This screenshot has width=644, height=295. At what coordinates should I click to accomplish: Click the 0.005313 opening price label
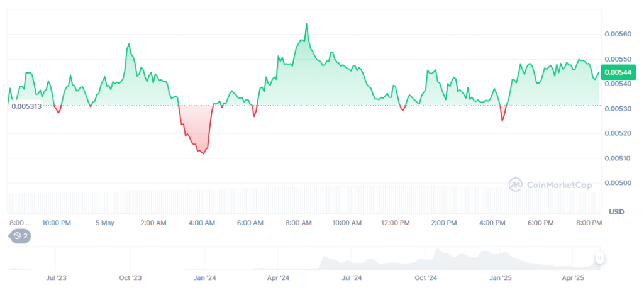coord(26,107)
